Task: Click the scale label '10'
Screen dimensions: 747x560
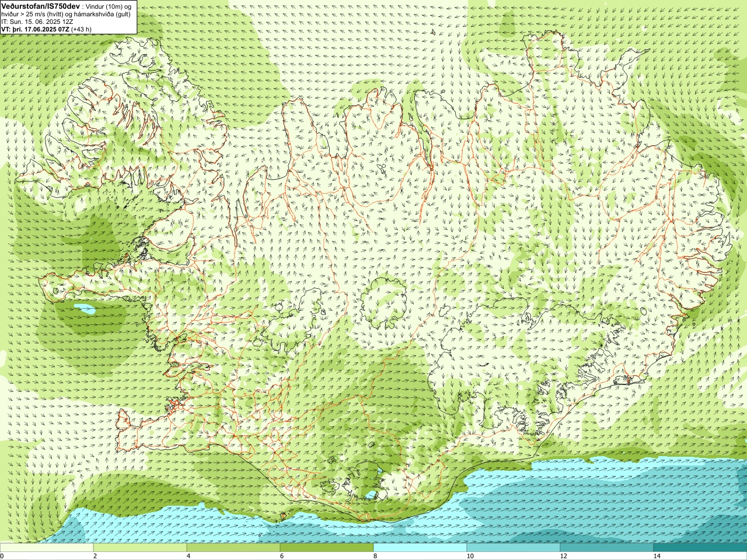Action: (470, 556)
